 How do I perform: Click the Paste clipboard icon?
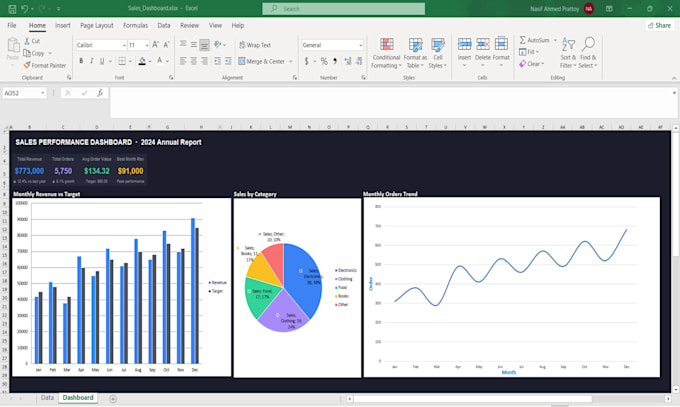(13, 45)
